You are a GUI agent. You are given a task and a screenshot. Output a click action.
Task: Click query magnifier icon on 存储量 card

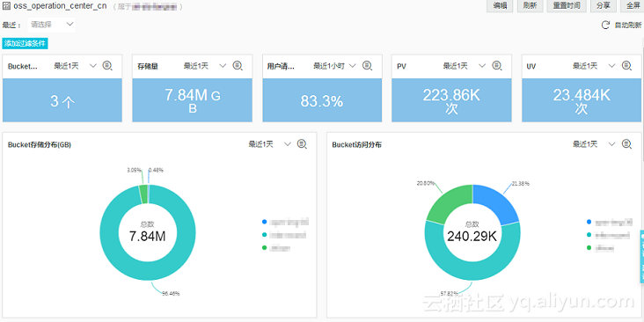238,66
